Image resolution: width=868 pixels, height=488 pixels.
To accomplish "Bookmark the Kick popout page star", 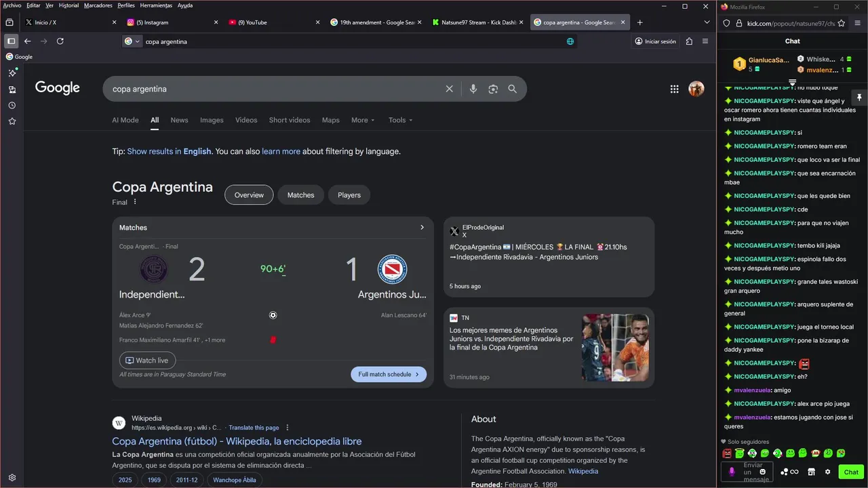I will (x=842, y=23).
